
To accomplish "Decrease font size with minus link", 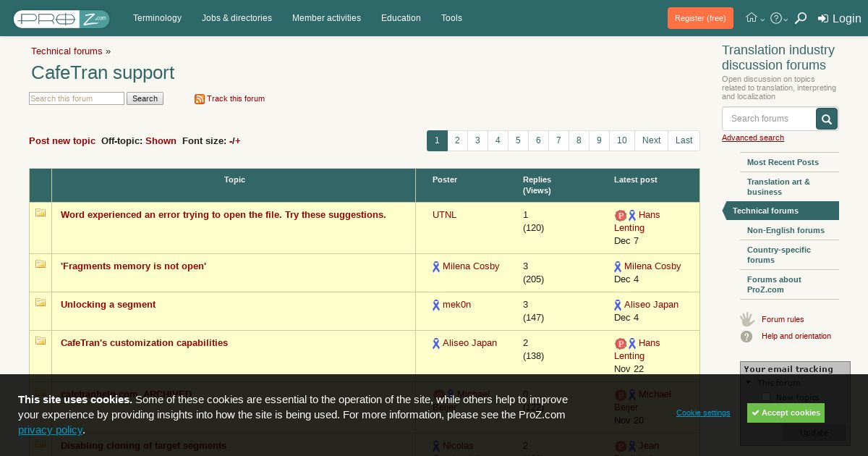I will [231, 141].
